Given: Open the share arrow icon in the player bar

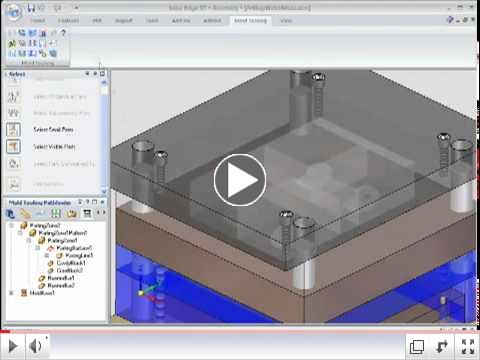Looking at the screenshot, I should coord(442,346).
